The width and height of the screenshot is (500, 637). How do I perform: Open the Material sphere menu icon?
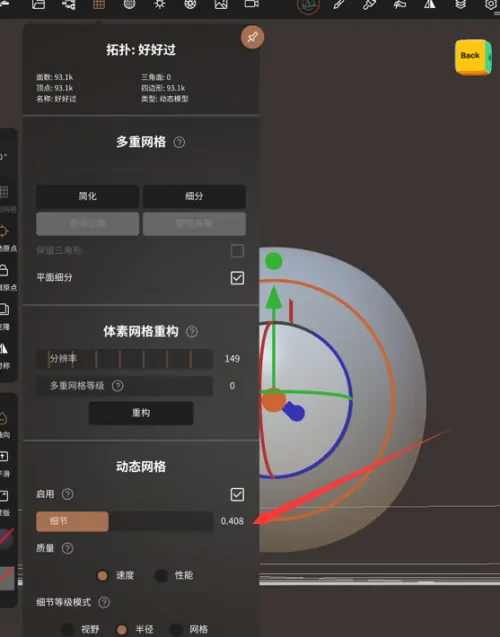[129, 4]
